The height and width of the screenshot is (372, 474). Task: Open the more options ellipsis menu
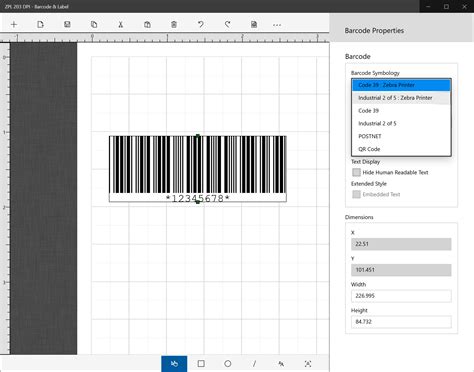coord(277,25)
